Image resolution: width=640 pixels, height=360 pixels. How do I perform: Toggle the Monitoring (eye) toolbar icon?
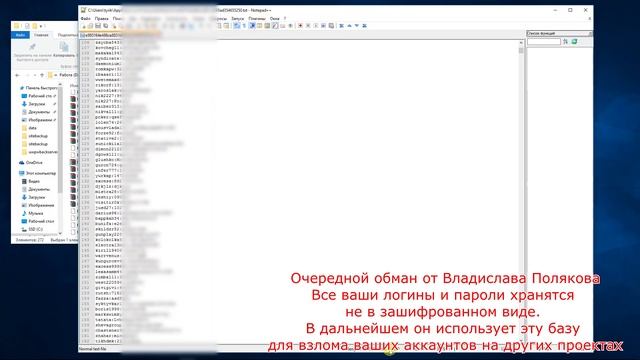(x=290, y=26)
